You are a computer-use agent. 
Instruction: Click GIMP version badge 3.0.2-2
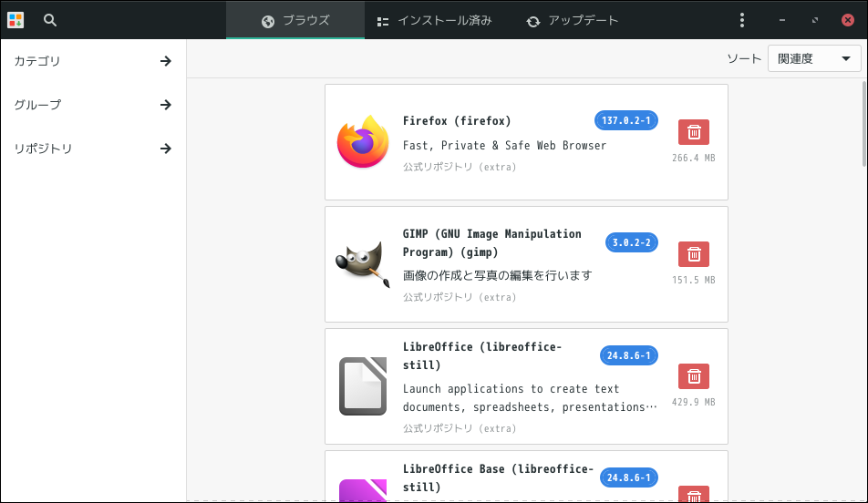pyautogui.click(x=632, y=243)
